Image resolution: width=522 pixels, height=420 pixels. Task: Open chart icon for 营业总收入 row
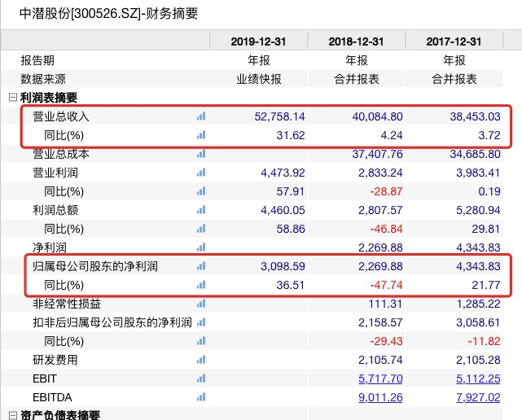pos(201,116)
